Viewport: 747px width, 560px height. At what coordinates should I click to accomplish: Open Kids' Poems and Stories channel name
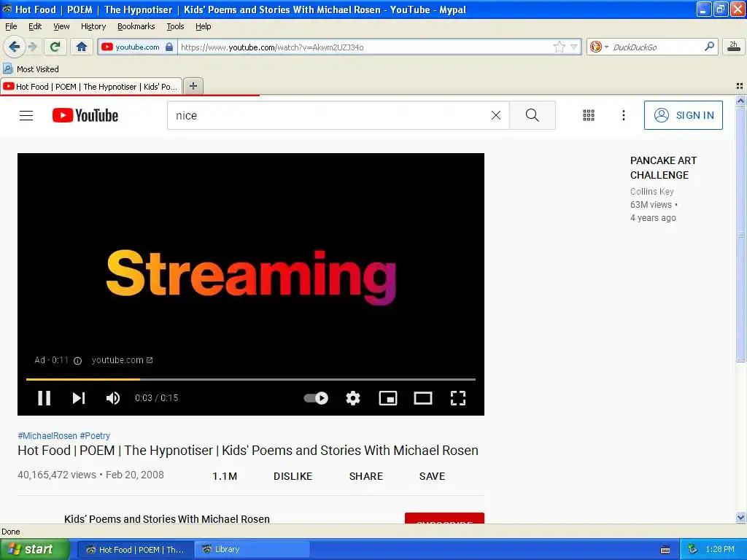(x=167, y=519)
